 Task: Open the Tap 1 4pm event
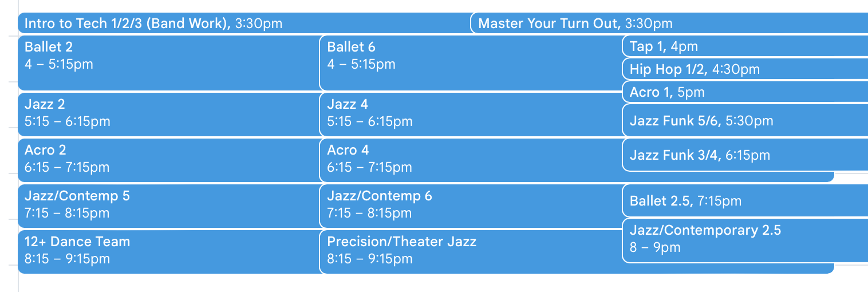click(745, 46)
